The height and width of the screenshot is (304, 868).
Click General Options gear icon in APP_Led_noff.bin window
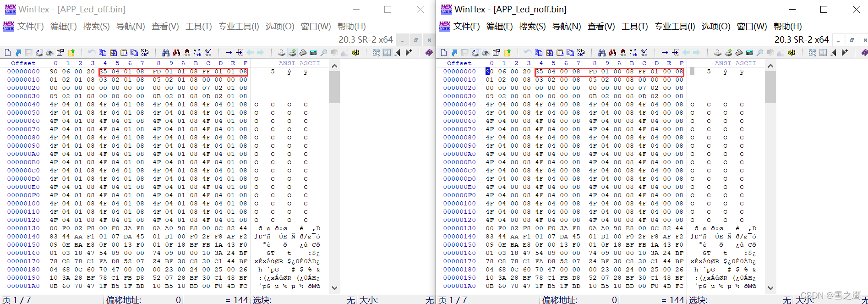tap(792, 53)
